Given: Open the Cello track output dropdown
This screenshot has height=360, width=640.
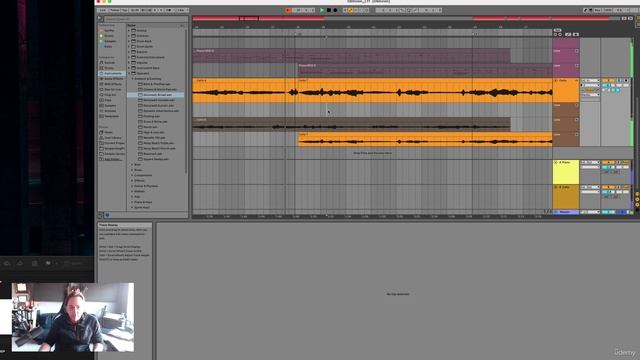Looking at the screenshot, I should click(590, 95).
